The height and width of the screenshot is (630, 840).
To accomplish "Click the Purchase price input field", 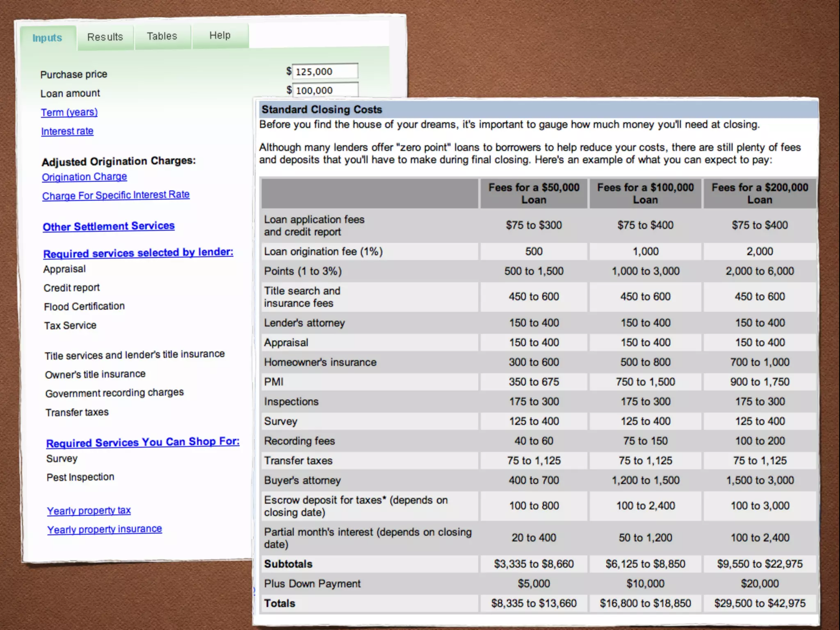I will [x=325, y=71].
